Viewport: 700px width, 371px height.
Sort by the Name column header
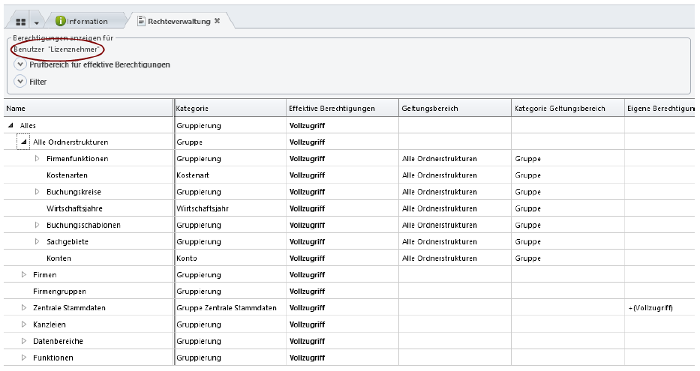pos(88,108)
